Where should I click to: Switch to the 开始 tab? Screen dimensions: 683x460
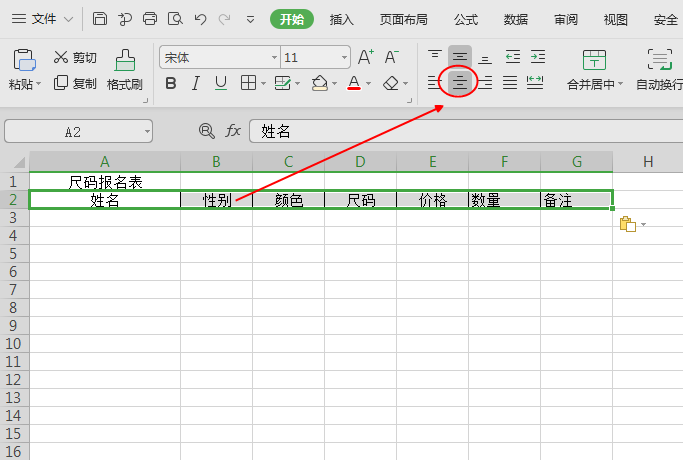[x=292, y=19]
